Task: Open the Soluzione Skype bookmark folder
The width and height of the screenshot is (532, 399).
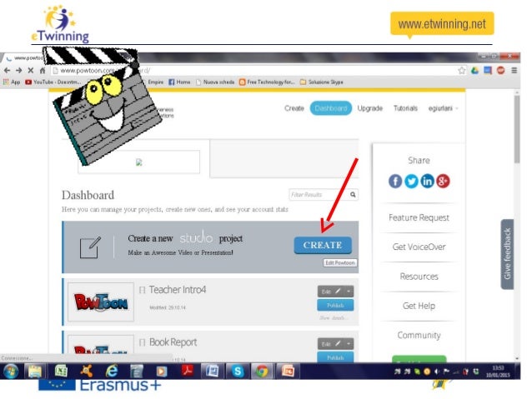Action: [x=322, y=82]
